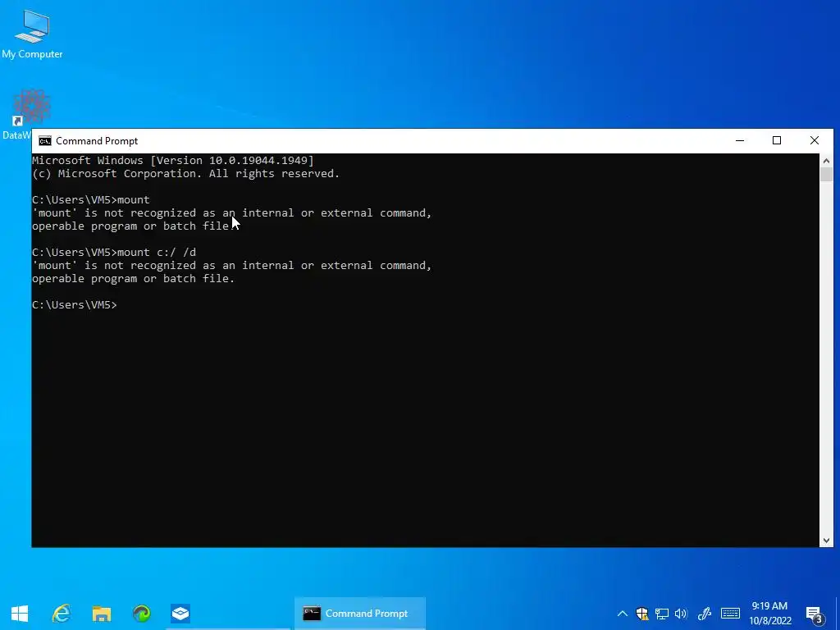
Task: Open the volume speaker tray icon
Action: (681, 614)
